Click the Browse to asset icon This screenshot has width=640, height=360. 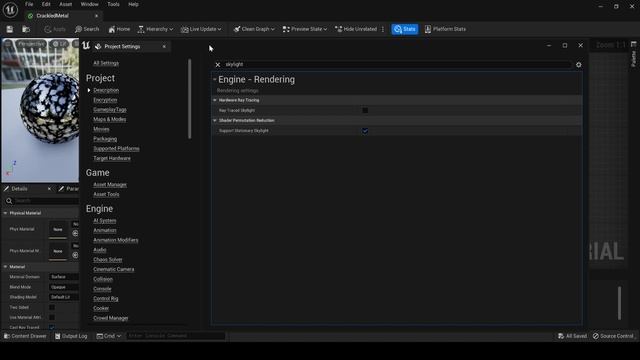(x=26, y=29)
